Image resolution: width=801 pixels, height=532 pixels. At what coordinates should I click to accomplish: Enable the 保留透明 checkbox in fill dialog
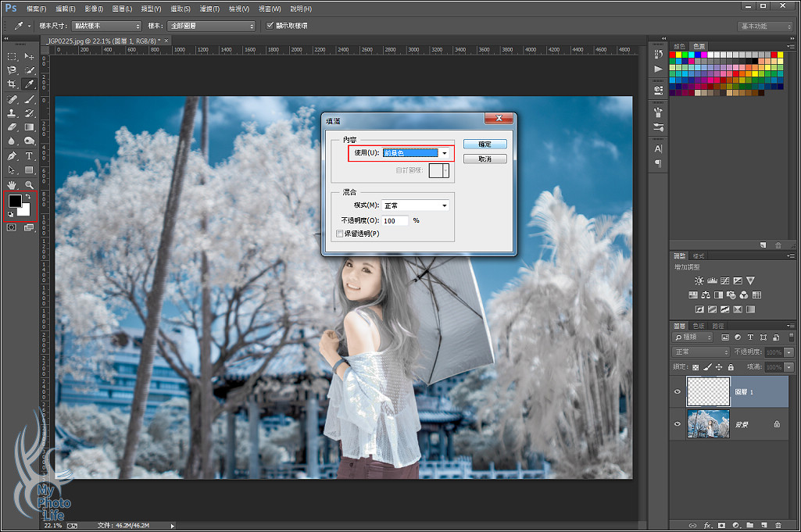point(338,234)
